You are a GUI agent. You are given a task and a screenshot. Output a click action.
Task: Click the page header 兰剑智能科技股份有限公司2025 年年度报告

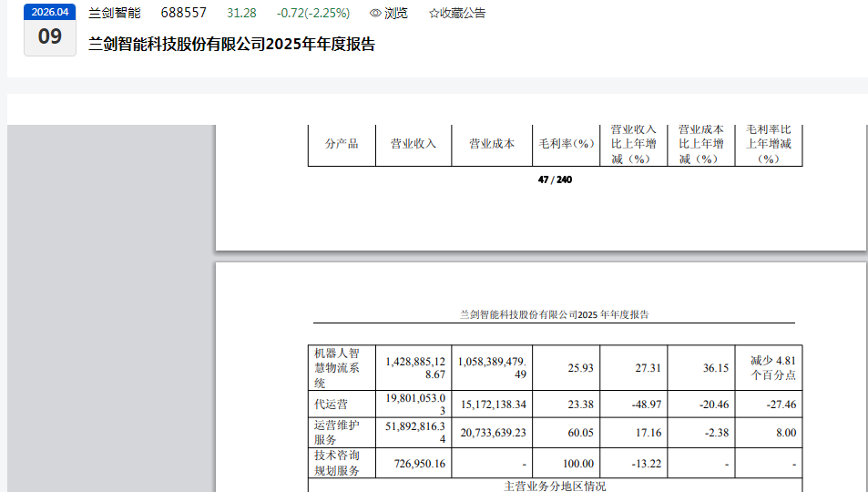coord(554,314)
